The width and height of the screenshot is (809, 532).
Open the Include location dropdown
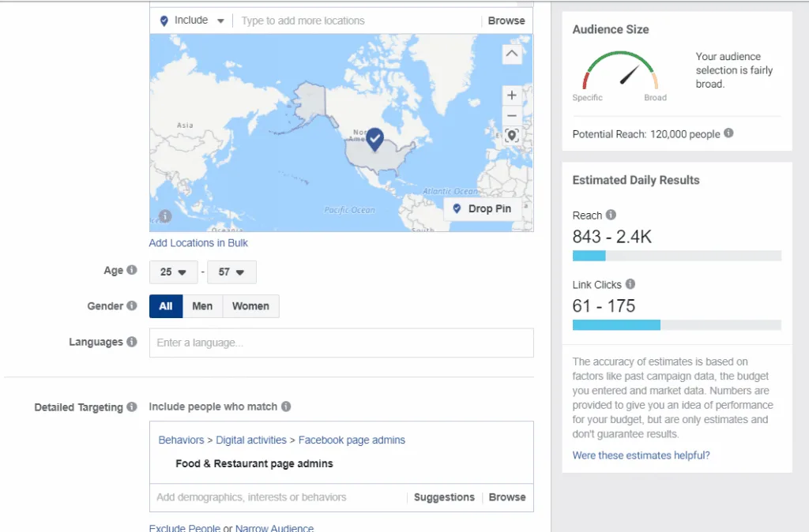pyautogui.click(x=192, y=21)
